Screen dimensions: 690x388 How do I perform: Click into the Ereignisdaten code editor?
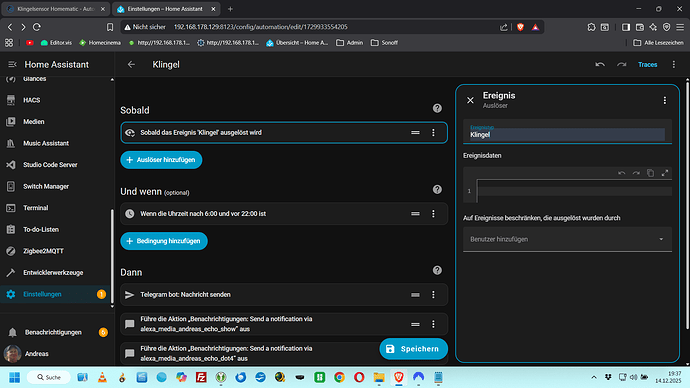click(574, 191)
